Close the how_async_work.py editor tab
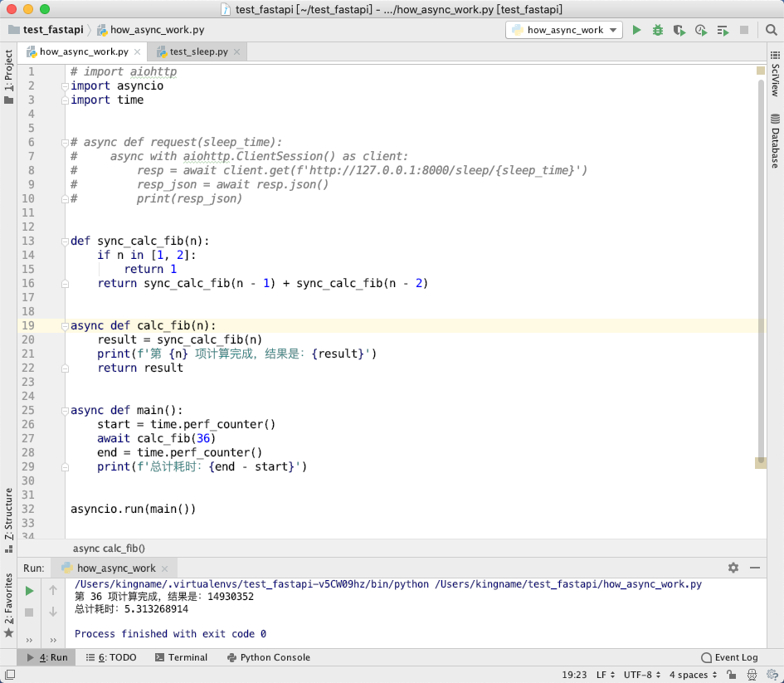 point(137,51)
